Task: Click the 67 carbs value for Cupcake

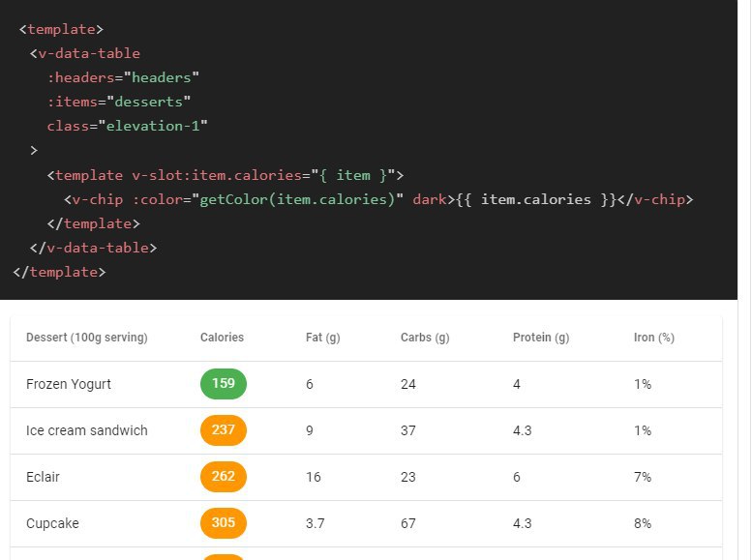Action: (408, 523)
